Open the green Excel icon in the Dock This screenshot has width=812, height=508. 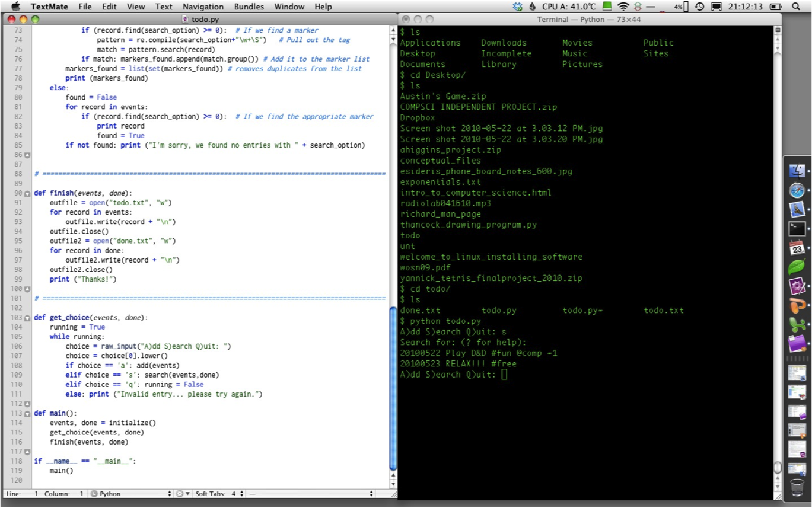pos(797,324)
